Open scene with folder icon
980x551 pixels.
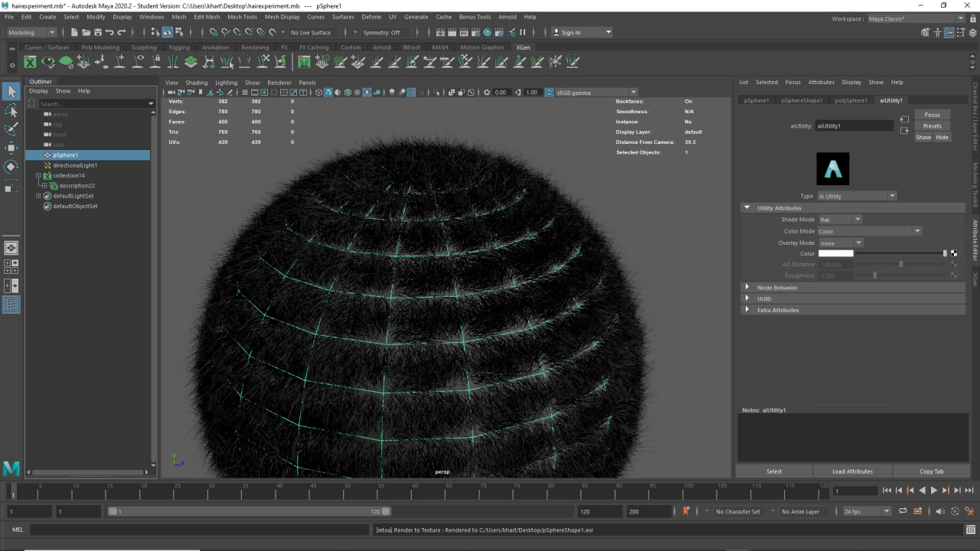point(86,32)
